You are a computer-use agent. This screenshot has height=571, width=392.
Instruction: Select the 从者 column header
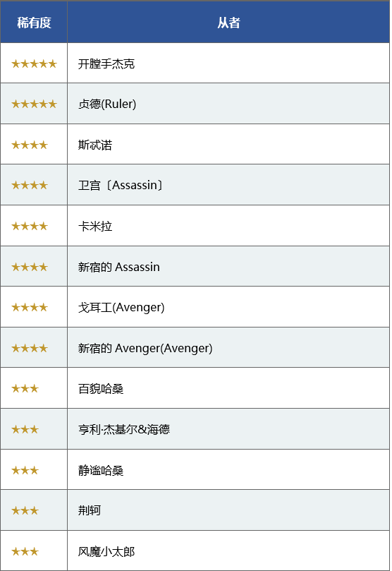(228, 23)
